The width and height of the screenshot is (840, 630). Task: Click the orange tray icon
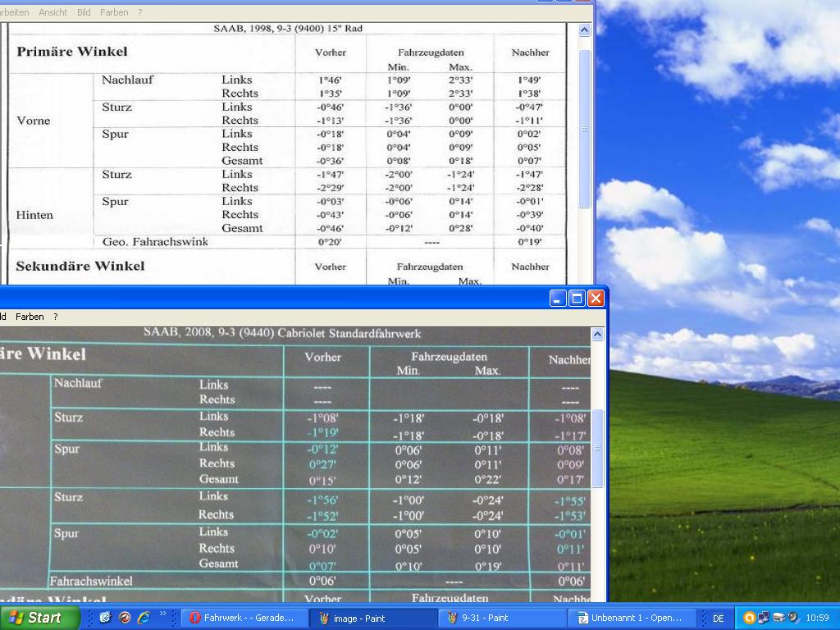coord(749,618)
